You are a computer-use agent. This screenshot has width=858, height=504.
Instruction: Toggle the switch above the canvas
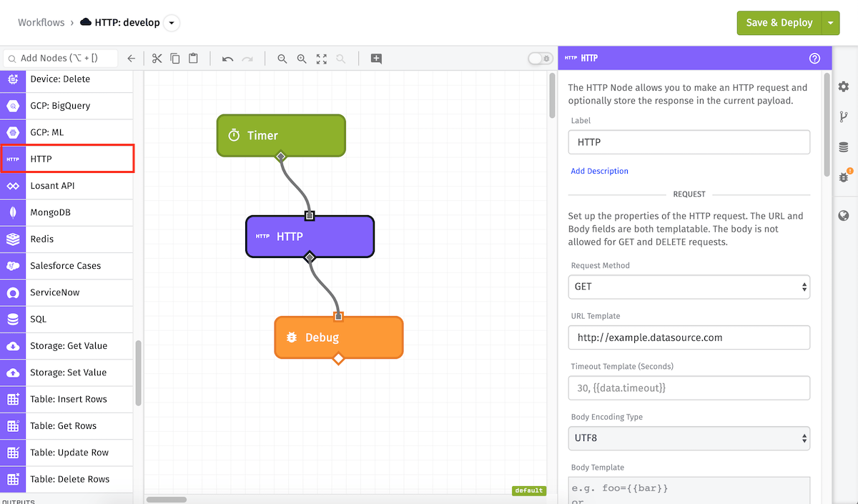coord(541,59)
